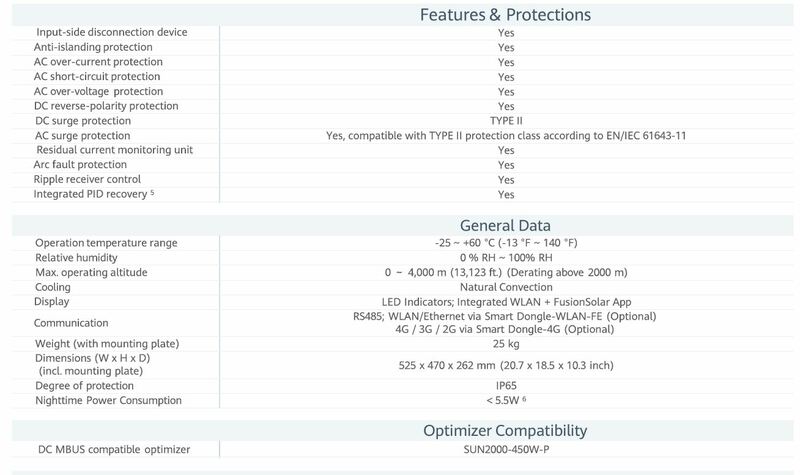Screen dimensions: 800x475
Task: Select the Nighttime Power Consumption value
Action: [505, 401]
